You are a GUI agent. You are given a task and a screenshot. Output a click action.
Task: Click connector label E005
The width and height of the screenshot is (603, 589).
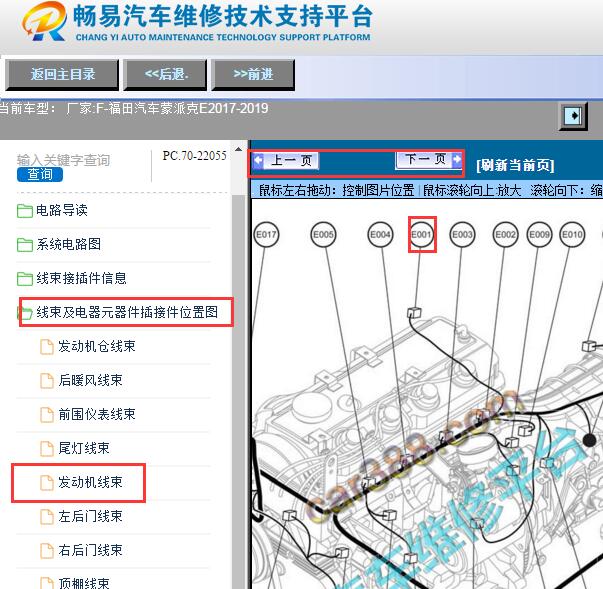(x=323, y=235)
